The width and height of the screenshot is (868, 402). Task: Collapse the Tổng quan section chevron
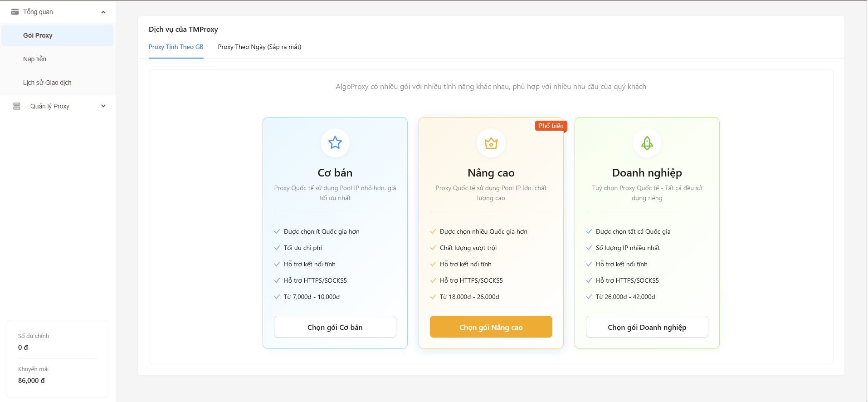103,12
